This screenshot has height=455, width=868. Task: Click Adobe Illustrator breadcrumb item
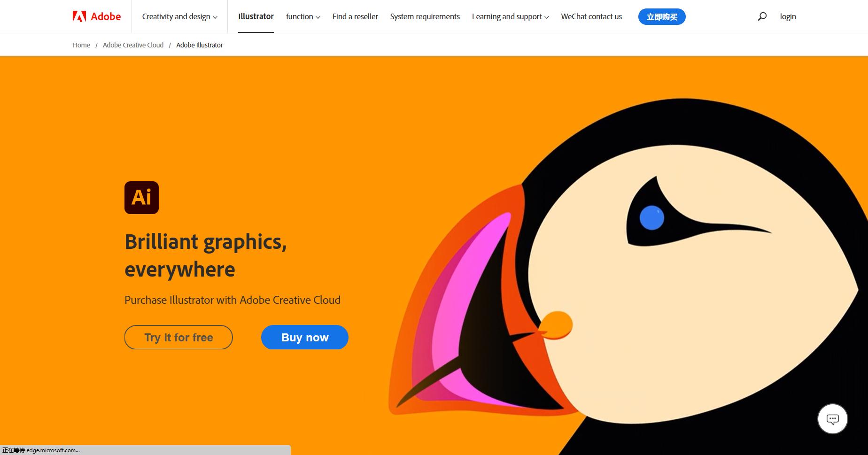click(200, 45)
